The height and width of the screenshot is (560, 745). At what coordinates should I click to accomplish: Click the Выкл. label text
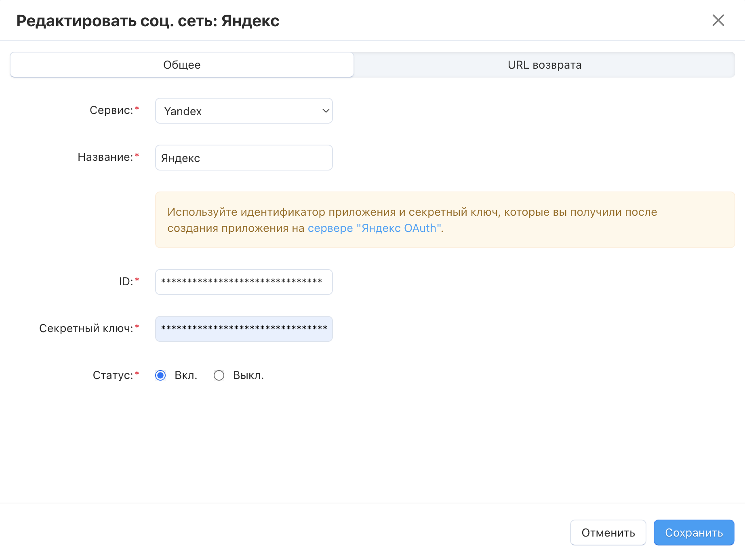tap(248, 375)
